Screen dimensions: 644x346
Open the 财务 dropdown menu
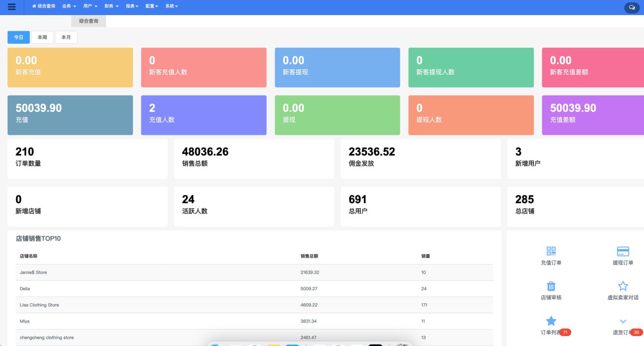point(110,7)
